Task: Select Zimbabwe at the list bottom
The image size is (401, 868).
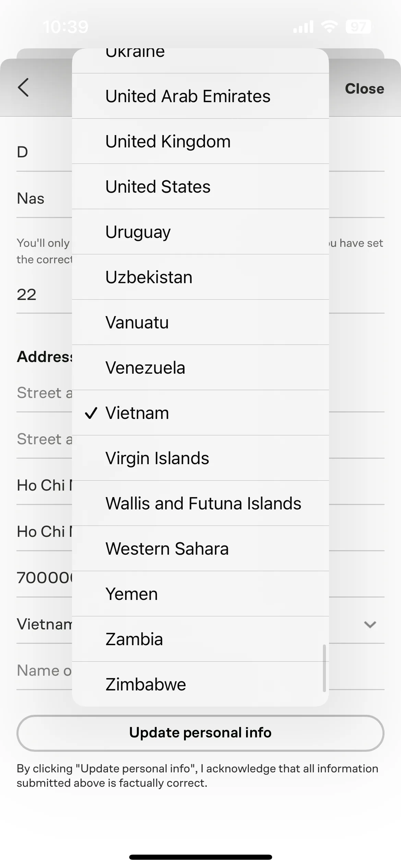Action: pos(200,684)
